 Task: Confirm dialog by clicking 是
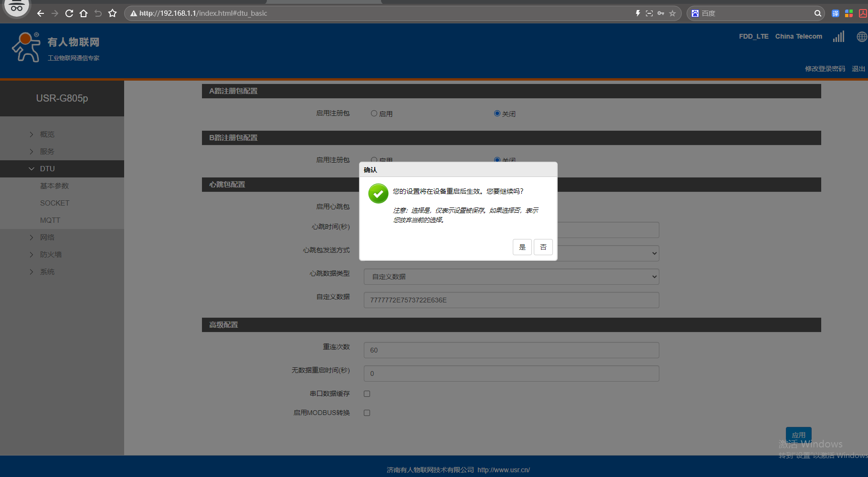click(522, 247)
